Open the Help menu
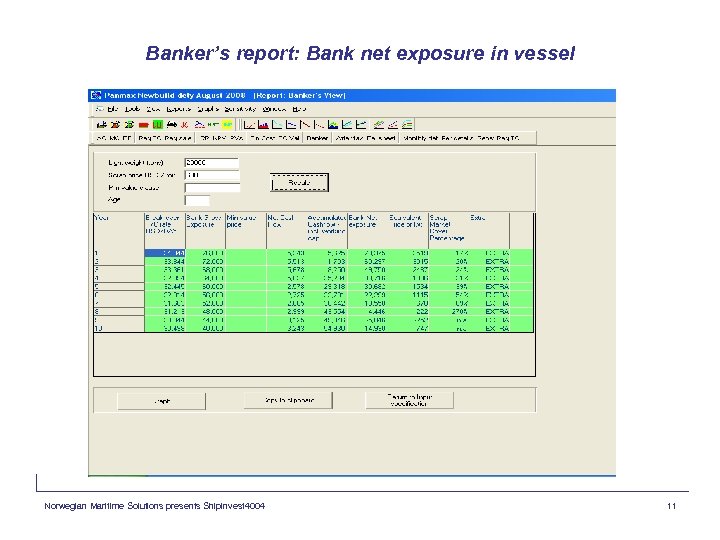 point(299,109)
